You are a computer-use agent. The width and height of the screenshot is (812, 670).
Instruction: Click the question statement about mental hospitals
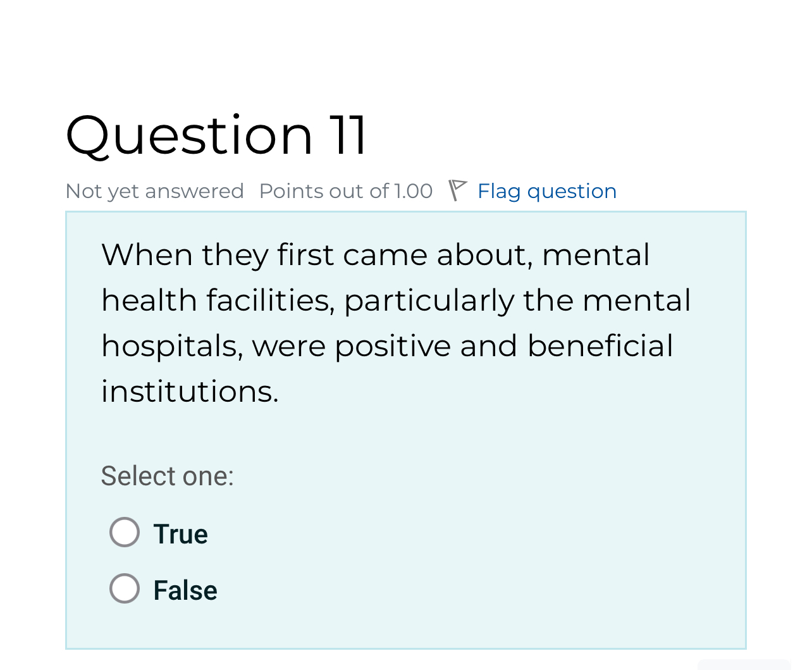tap(396, 323)
